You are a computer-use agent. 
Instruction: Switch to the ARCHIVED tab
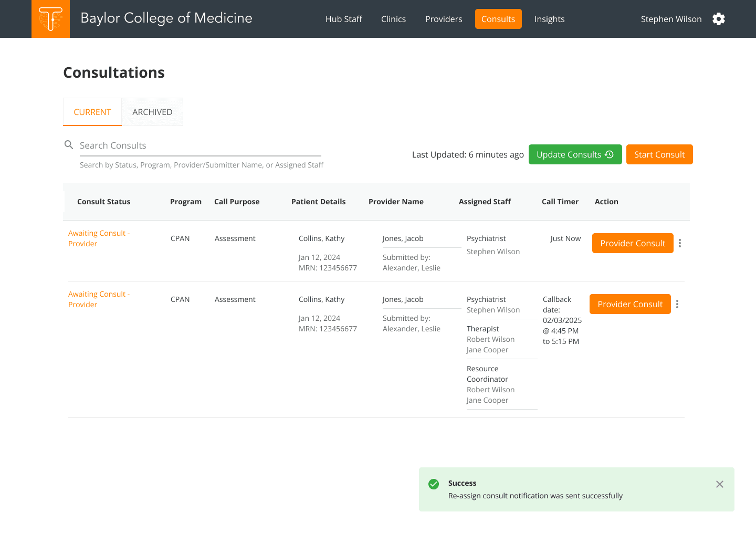(x=152, y=112)
